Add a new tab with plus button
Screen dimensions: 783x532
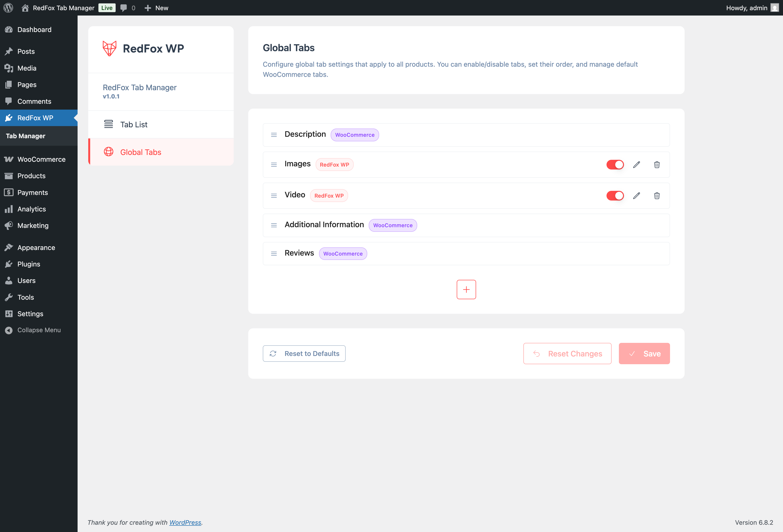pos(466,290)
